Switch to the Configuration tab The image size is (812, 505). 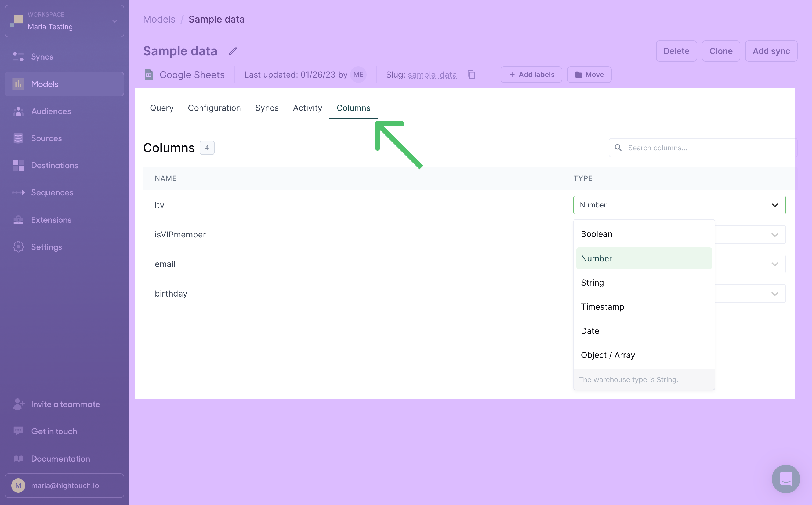214,108
